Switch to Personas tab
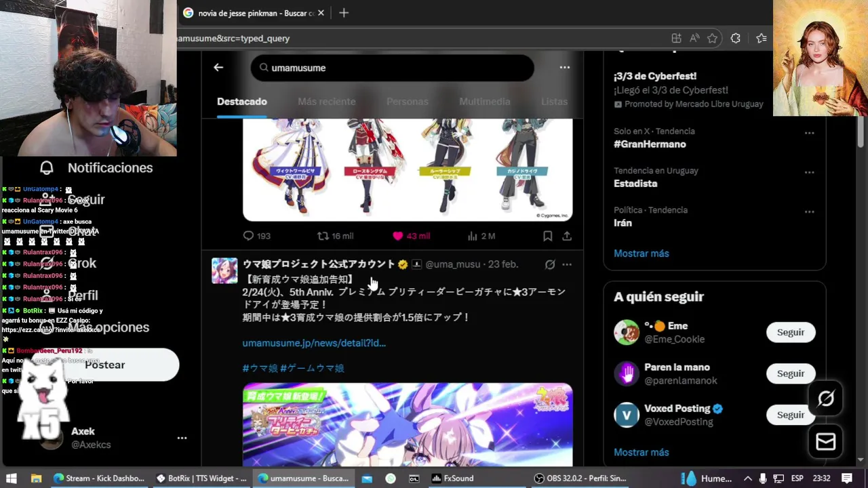 [408, 102]
